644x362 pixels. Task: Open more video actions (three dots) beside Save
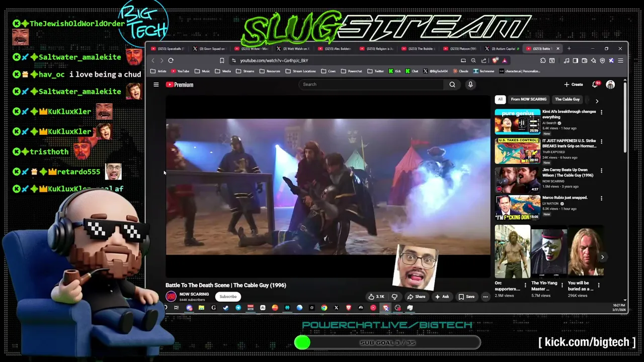486,297
